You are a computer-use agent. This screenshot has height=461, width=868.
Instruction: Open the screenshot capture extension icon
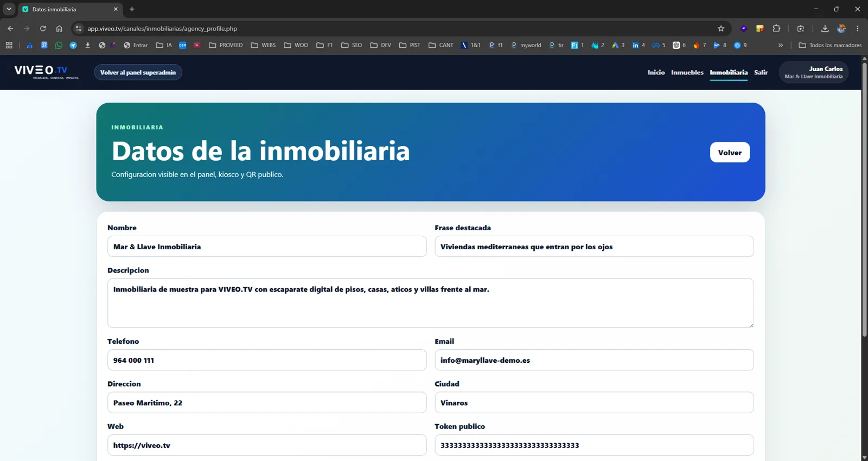pos(800,29)
